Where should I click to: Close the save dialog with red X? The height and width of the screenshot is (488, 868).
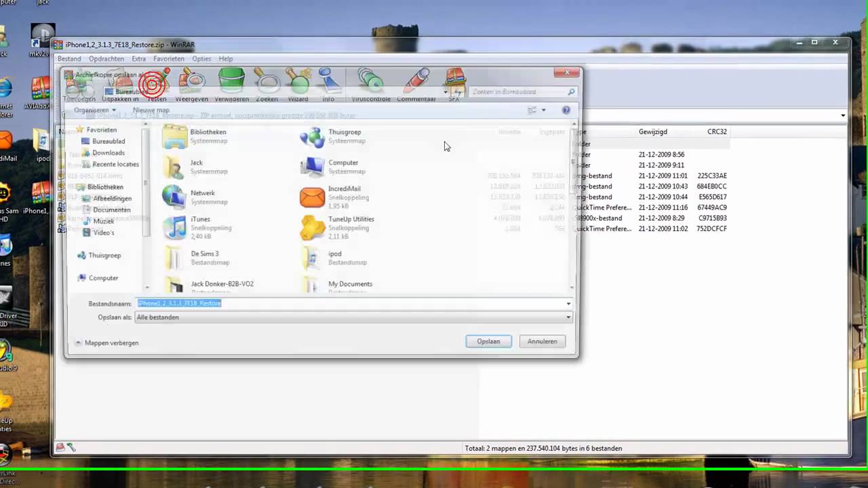click(566, 73)
